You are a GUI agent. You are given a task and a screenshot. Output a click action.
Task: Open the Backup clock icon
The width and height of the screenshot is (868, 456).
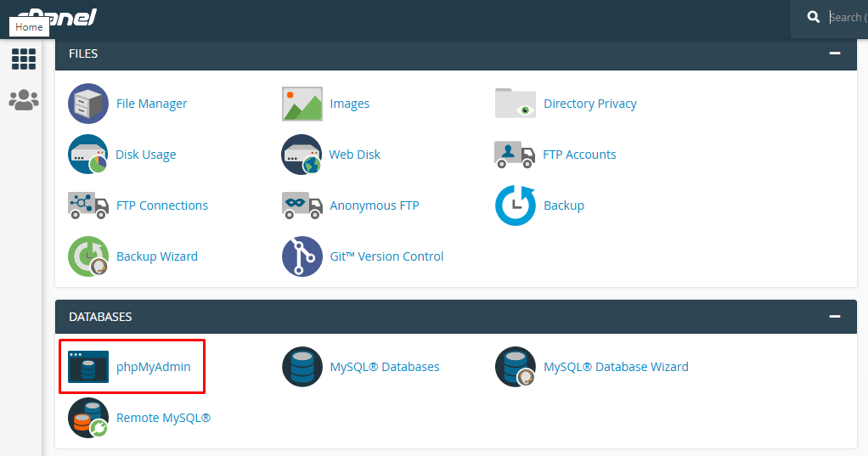(x=516, y=205)
